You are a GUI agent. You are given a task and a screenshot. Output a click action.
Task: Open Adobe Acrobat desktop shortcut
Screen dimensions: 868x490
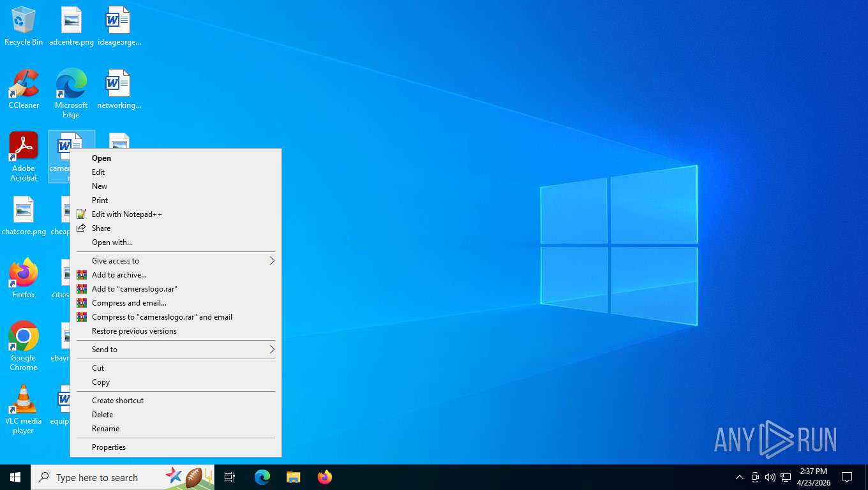tap(24, 157)
